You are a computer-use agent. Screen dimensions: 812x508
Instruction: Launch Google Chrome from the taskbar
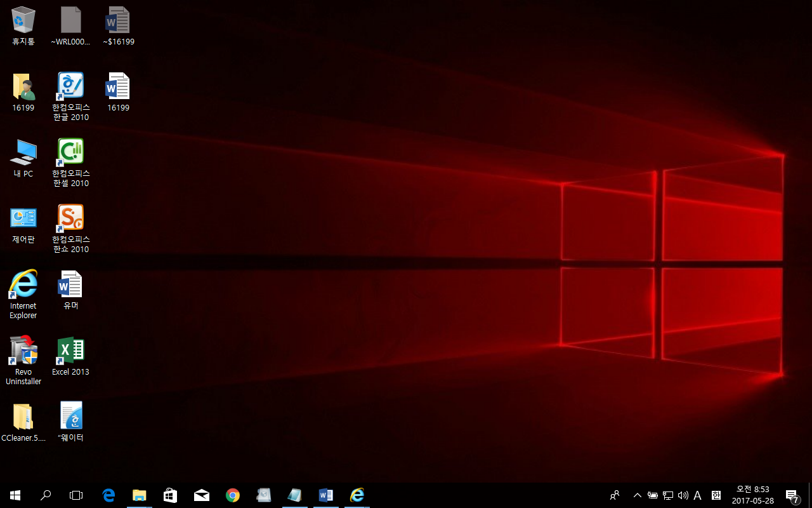(233, 495)
